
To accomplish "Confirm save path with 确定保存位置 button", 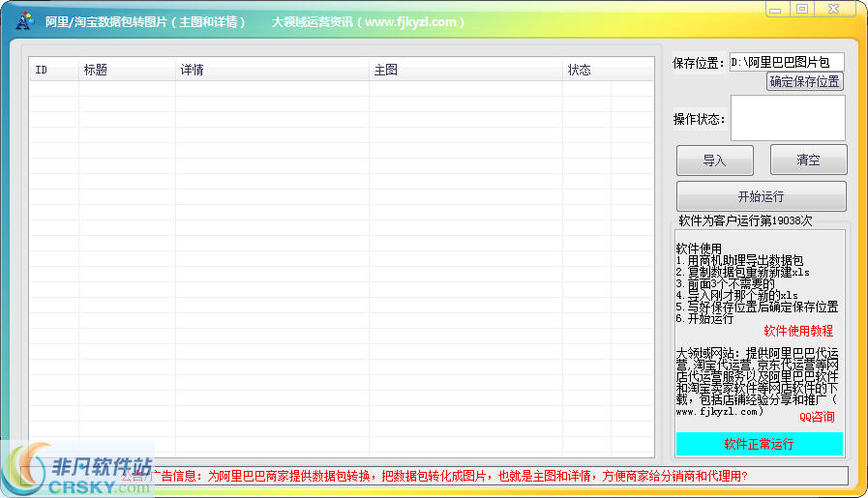I will 804,81.
